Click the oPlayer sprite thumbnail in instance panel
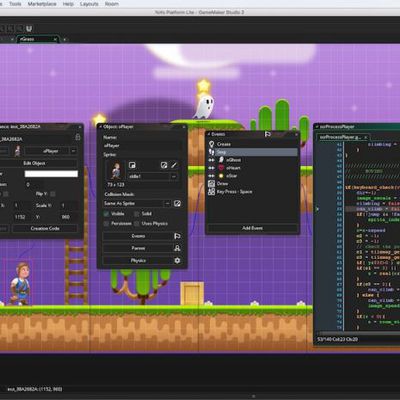400x400 pixels. (17, 151)
